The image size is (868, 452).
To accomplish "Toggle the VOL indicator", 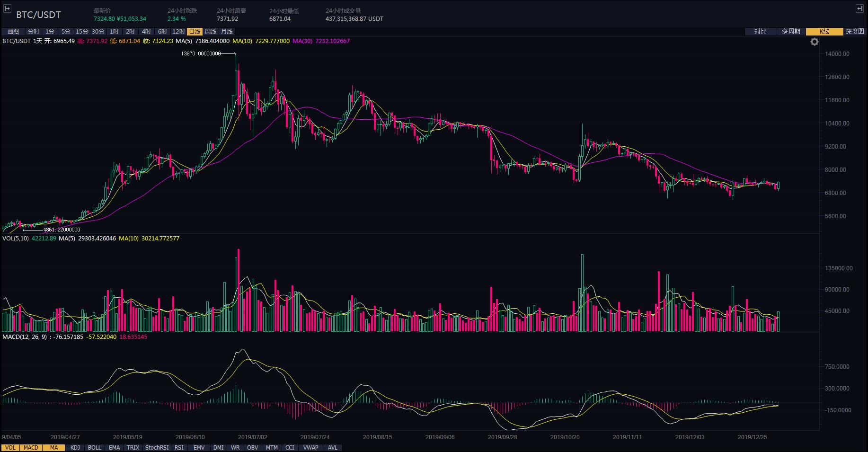I will pos(10,448).
